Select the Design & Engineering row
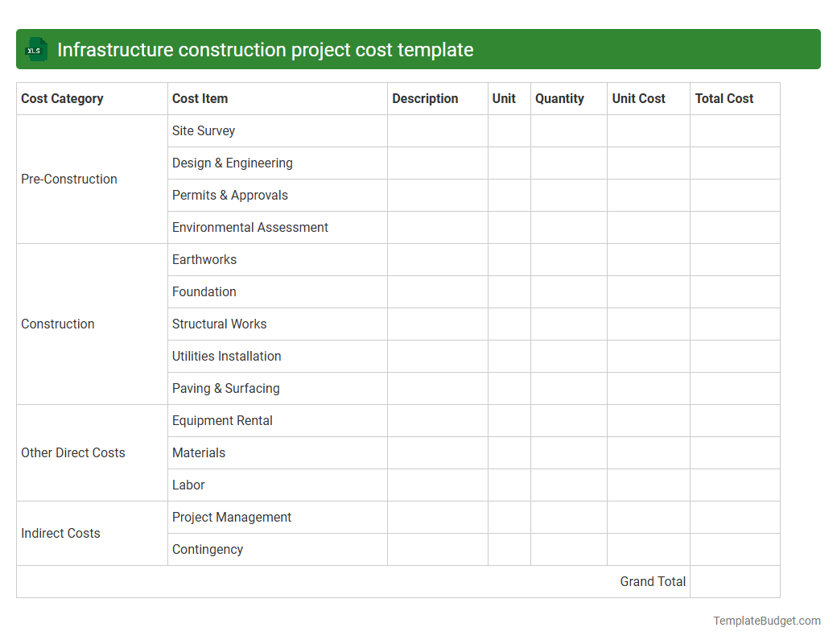This screenshot has width=837, height=644. [232, 163]
